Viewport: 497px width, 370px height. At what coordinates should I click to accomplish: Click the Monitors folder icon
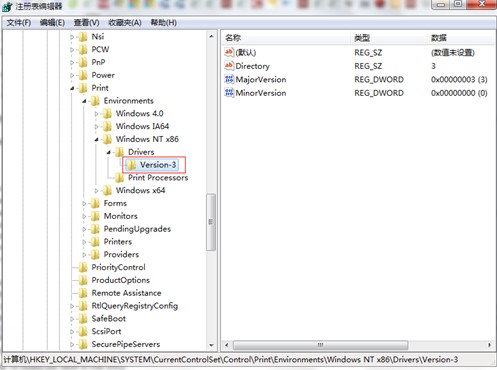(x=95, y=216)
